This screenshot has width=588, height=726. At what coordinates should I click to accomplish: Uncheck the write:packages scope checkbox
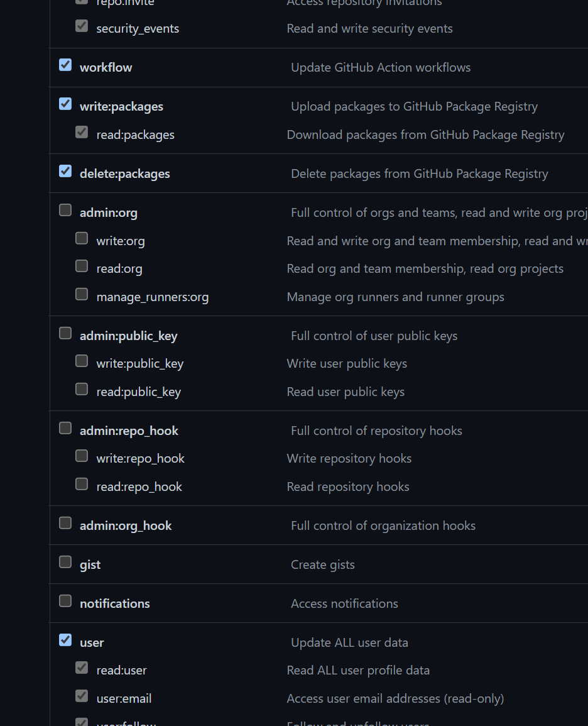[65, 104]
